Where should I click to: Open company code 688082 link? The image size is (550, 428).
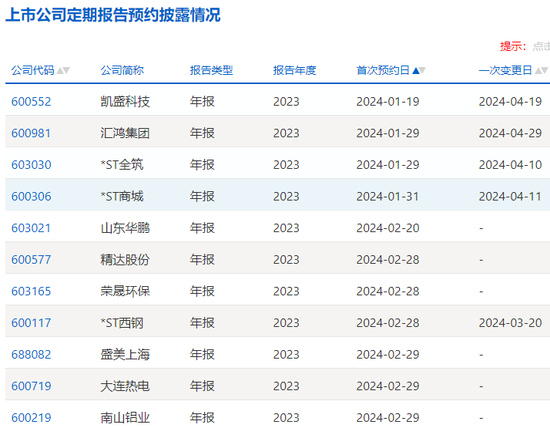click(31, 354)
